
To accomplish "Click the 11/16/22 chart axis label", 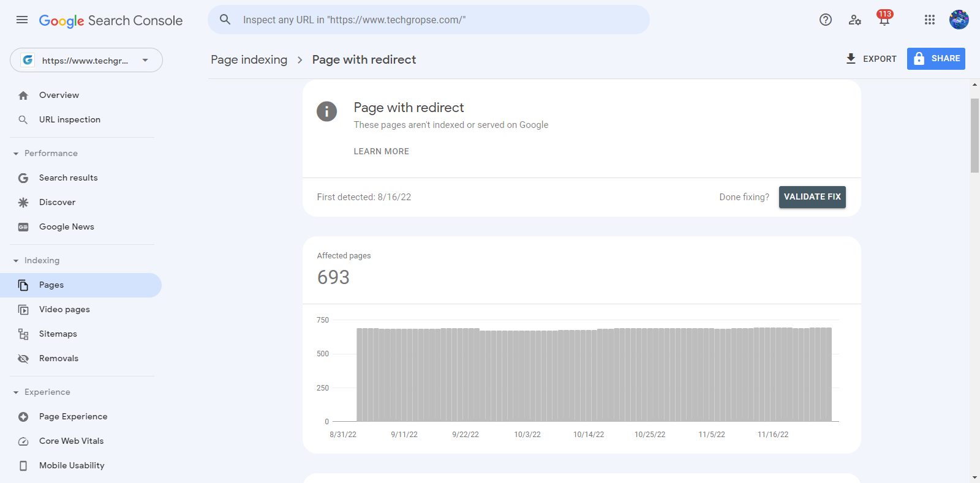I will 773,435.
